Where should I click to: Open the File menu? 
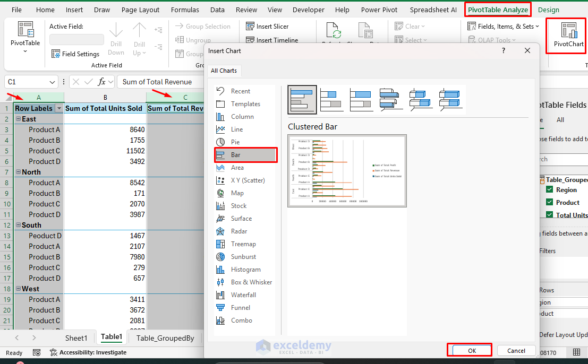(x=16, y=10)
